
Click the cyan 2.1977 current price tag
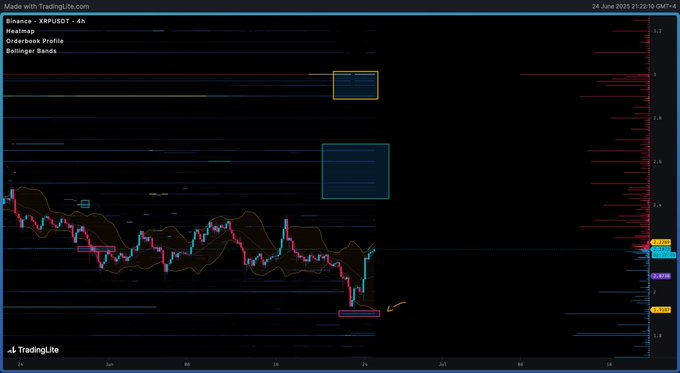pyautogui.click(x=661, y=249)
